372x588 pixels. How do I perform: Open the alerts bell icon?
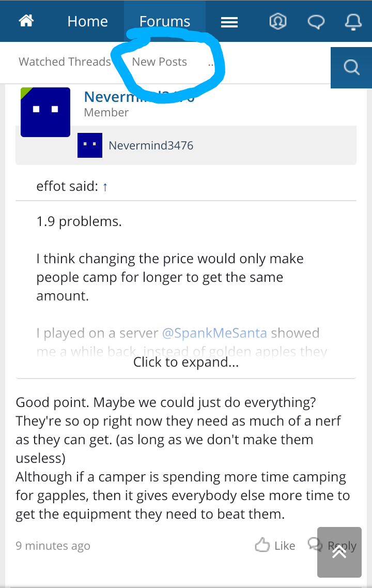(353, 22)
